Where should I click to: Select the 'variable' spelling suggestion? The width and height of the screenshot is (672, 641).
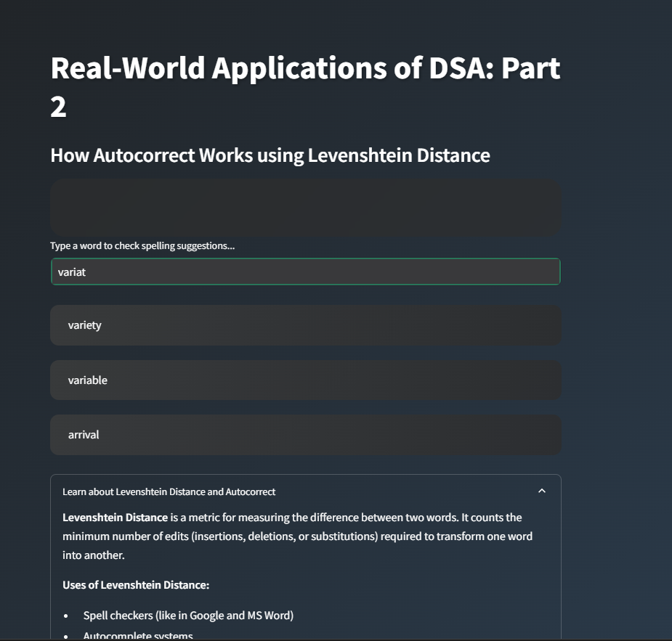pos(88,380)
